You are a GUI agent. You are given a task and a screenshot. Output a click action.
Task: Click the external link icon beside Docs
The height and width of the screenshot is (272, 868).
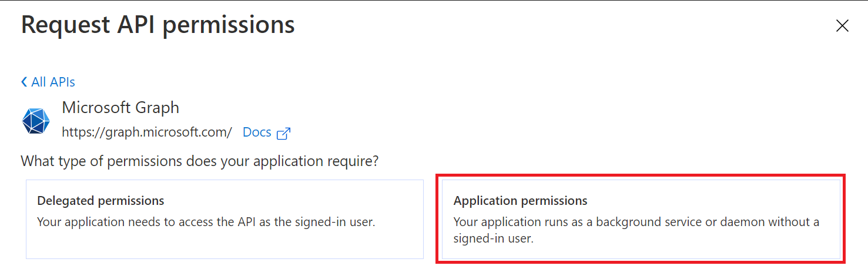point(283,133)
